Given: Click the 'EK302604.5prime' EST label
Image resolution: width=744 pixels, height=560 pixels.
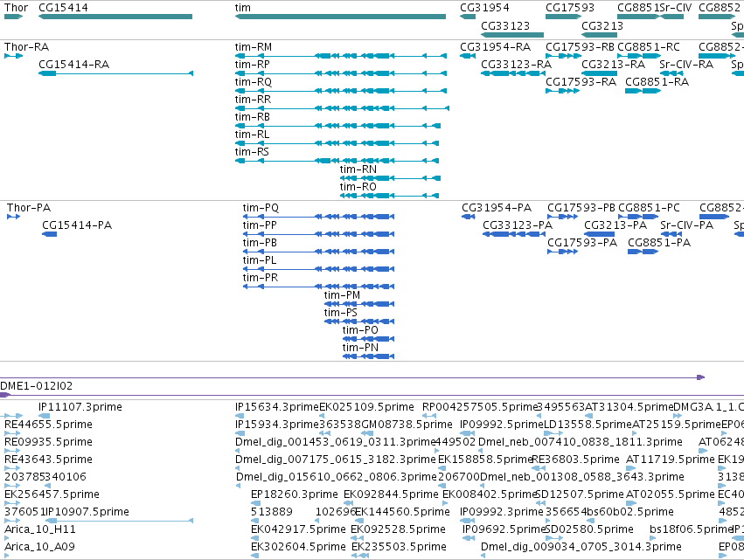Looking at the screenshot, I should point(298,547).
